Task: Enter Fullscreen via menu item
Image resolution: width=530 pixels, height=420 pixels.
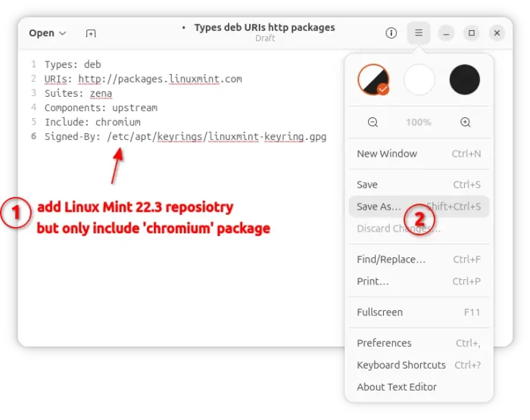Action: click(419, 312)
